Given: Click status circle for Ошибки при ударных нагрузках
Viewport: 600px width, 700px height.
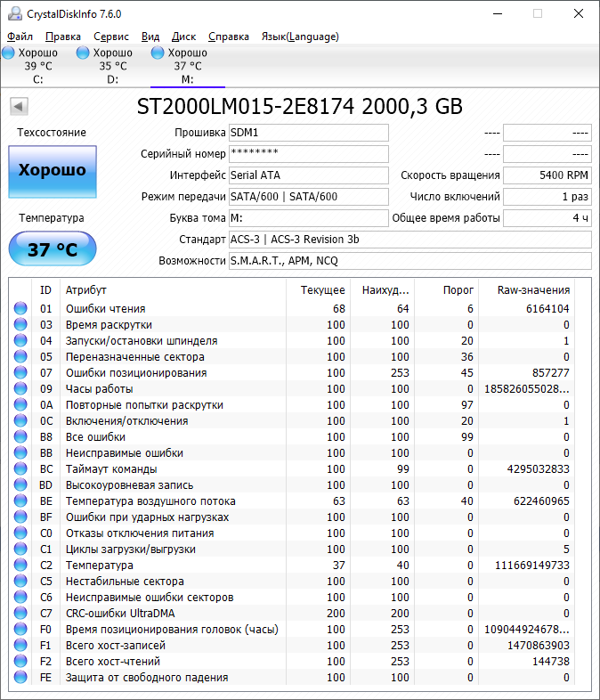Looking at the screenshot, I should (20, 517).
